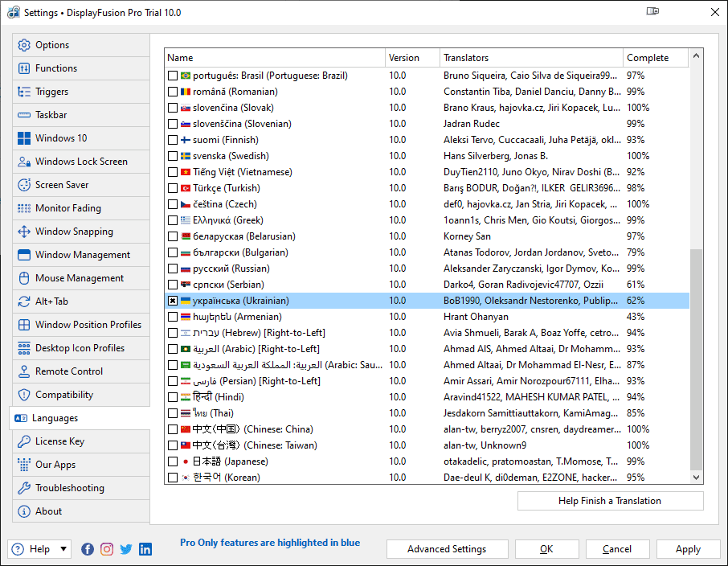Click the language list scrollbar thumb
This screenshot has width=728, height=566.
coord(696,359)
